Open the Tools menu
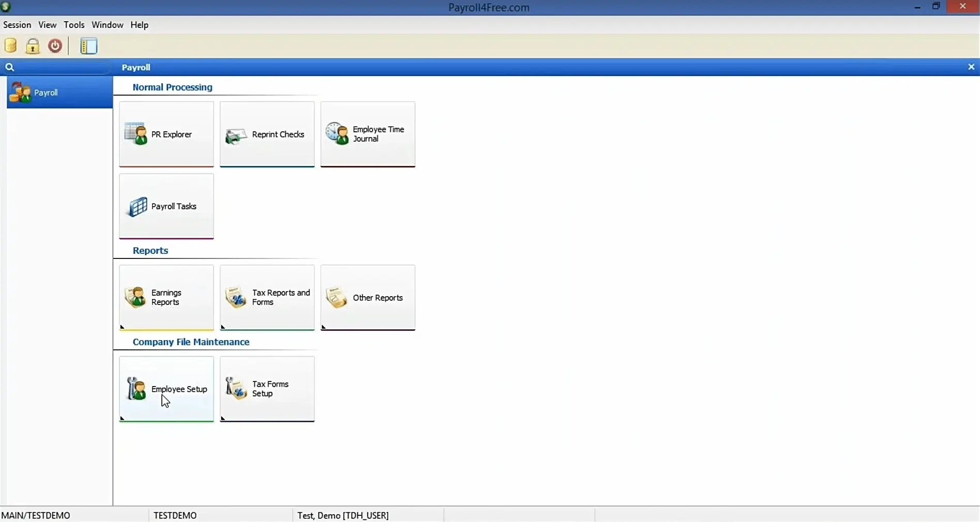 [x=74, y=24]
